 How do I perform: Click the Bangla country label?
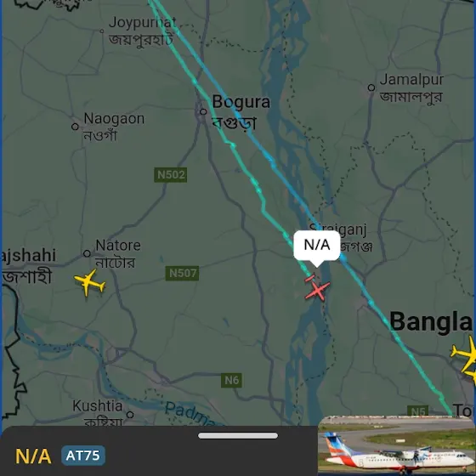pos(431,321)
